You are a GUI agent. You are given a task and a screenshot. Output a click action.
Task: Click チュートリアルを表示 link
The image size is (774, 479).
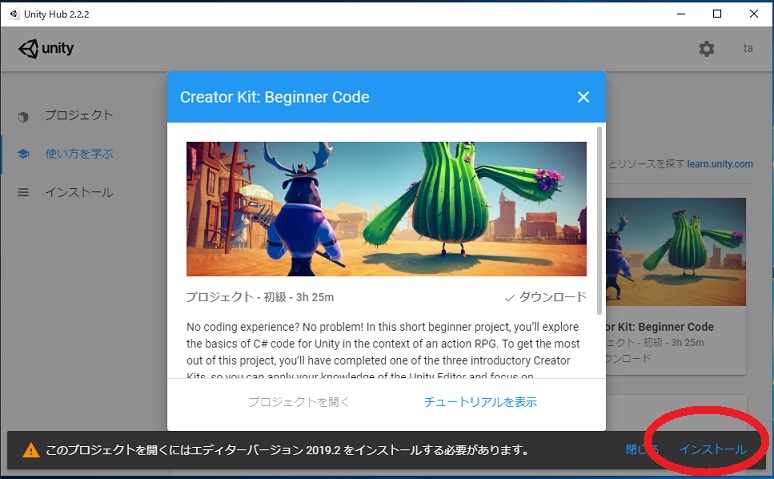(480, 402)
